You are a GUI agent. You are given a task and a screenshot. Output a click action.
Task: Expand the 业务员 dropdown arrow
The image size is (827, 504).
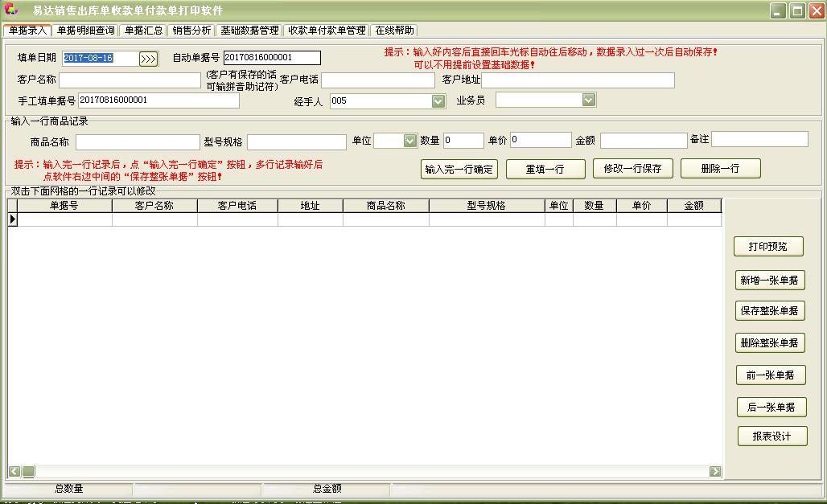(x=589, y=100)
